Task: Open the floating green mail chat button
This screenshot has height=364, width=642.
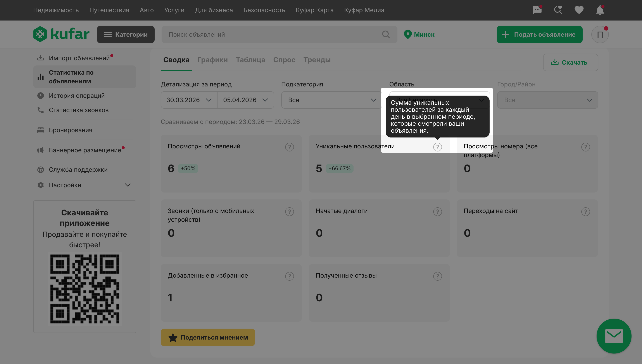Action: [x=614, y=336]
